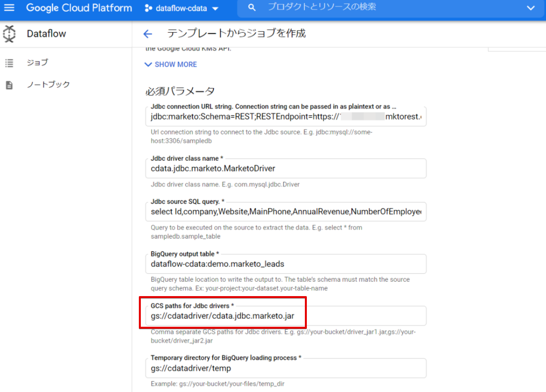
Task: Expand description with SHOW MORE
Action: pos(175,64)
